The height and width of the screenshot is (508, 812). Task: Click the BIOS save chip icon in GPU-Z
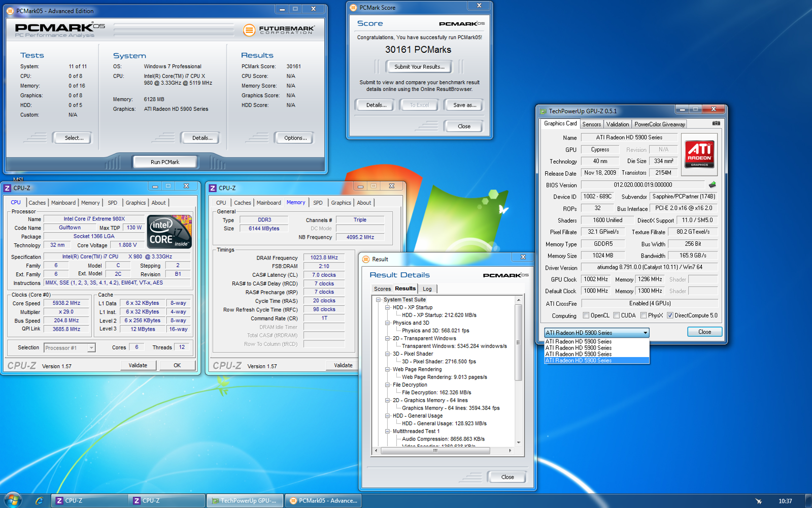pyautogui.click(x=713, y=185)
